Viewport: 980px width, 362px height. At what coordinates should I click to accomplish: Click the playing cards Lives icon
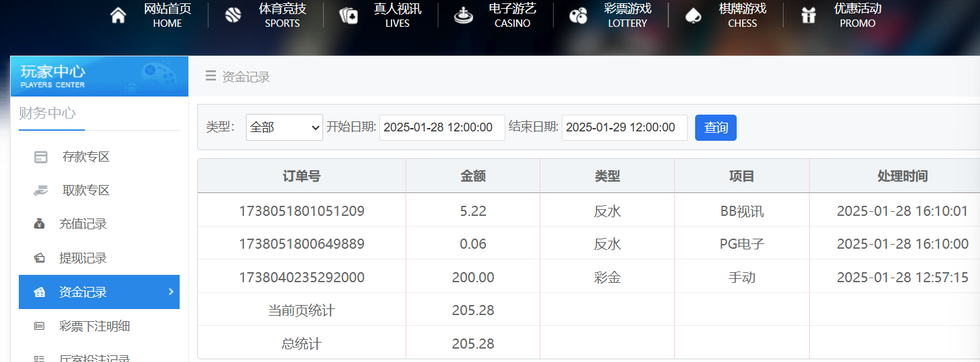pyautogui.click(x=349, y=15)
